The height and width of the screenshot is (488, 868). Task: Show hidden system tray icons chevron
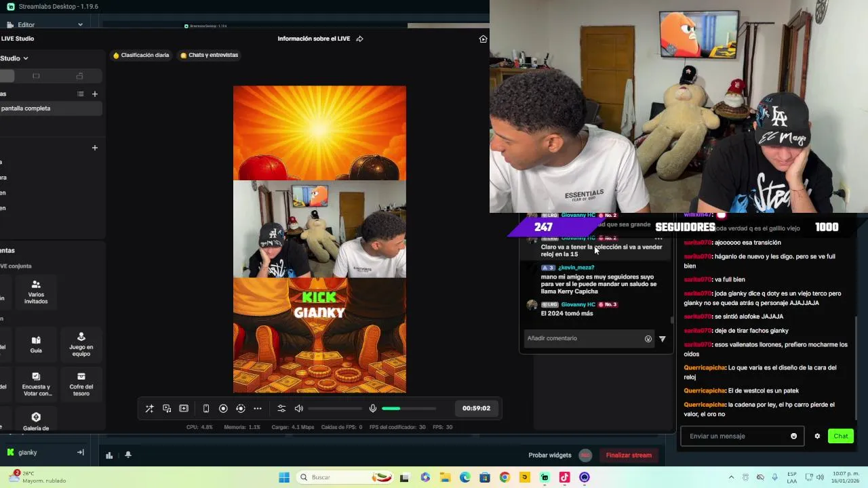(x=731, y=477)
